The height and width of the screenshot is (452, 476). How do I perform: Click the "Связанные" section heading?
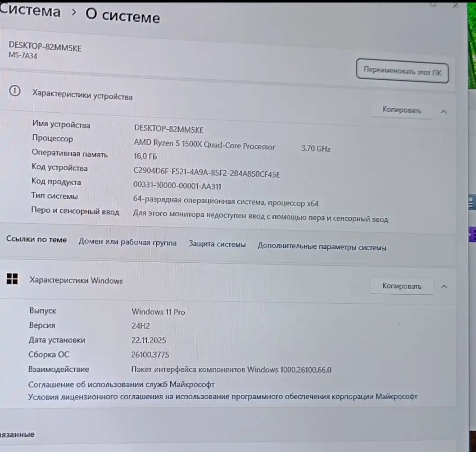coord(18,434)
